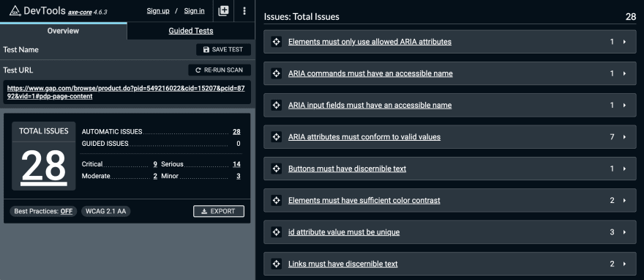The width and height of the screenshot is (644, 280).
Task: Open the three-dot more options menu
Action: (244, 11)
